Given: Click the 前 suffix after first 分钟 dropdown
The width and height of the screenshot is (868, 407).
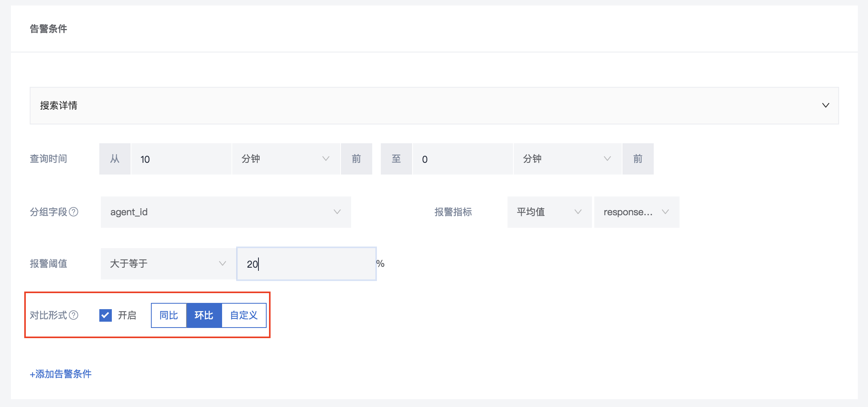Looking at the screenshot, I should point(356,159).
